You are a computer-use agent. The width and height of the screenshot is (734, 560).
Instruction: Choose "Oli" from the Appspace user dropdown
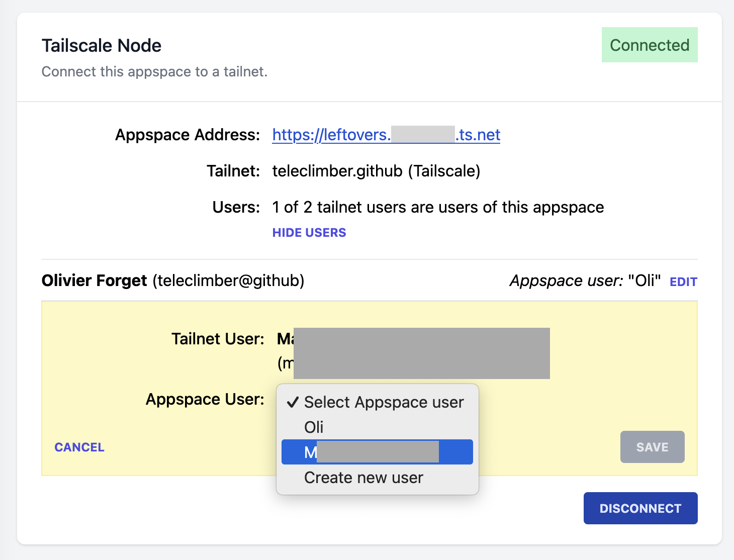click(314, 427)
